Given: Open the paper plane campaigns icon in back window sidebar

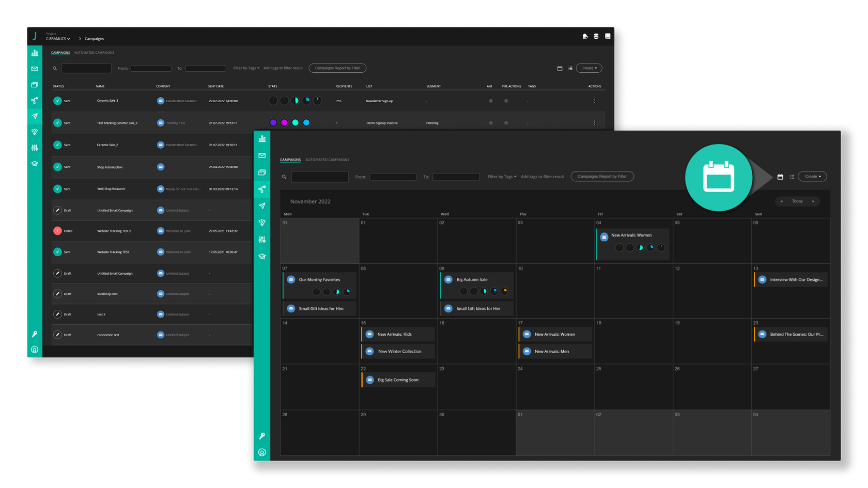Looking at the screenshot, I should [35, 116].
